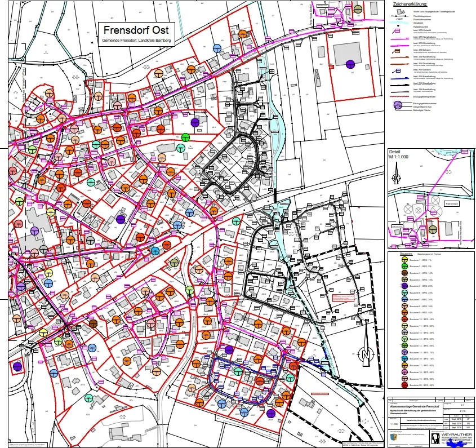Select the magenta manhole symbol in the legend
This screenshot has width=476, height=448.
(x=397, y=30)
